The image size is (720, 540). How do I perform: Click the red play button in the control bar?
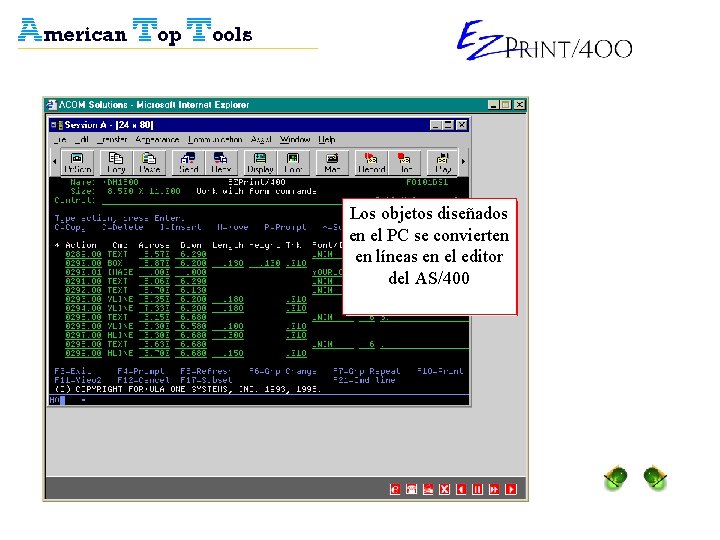click(511, 489)
